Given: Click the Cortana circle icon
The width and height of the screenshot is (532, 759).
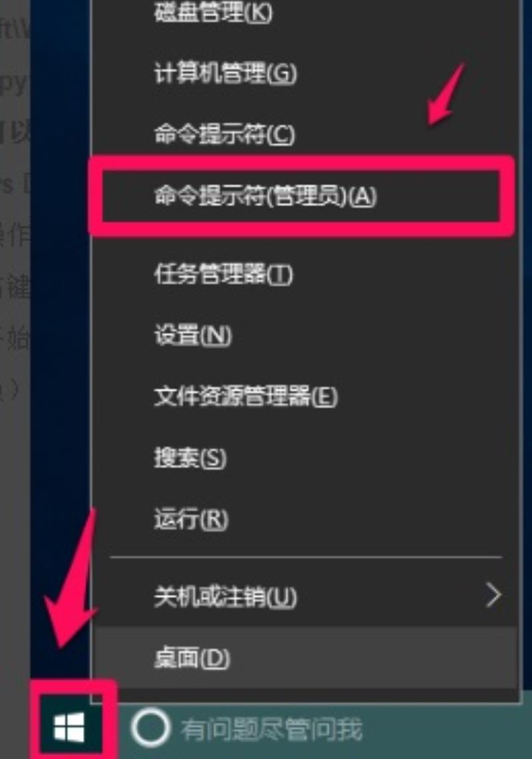Looking at the screenshot, I should coord(150,728).
